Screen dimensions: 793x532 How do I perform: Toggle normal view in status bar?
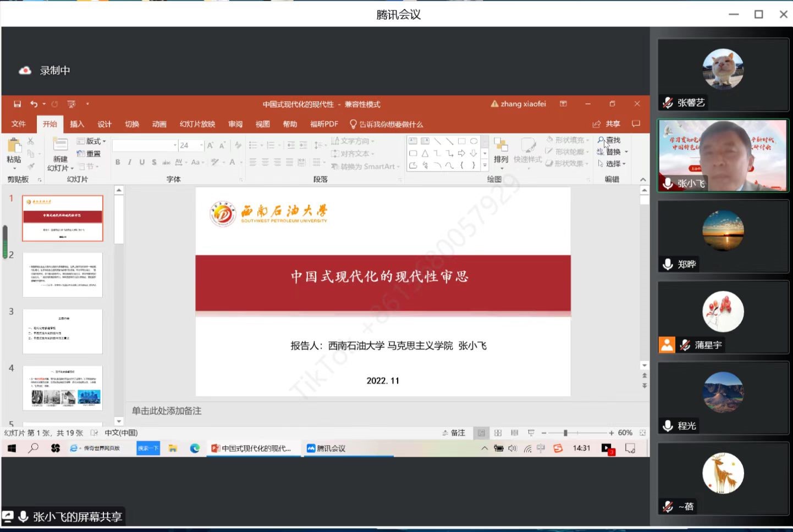click(481, 433)
